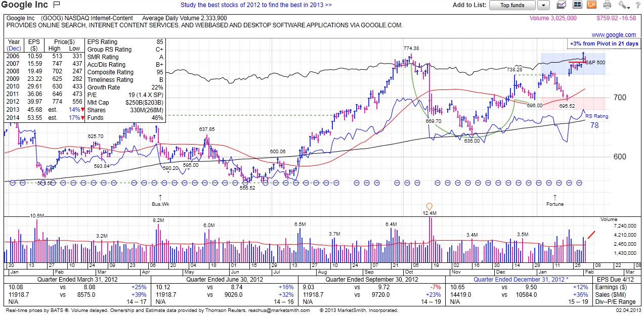Click the red down triangle beside 14% estimate
Viewport: 644px width, 315px height.
click(x=82, y=110)
